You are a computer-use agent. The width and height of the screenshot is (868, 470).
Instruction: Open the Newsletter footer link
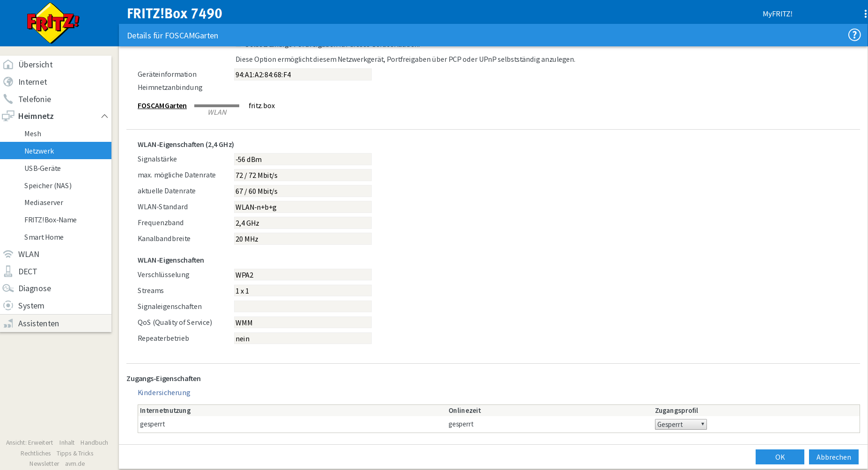pyautogui.click(x=44, y=464)
